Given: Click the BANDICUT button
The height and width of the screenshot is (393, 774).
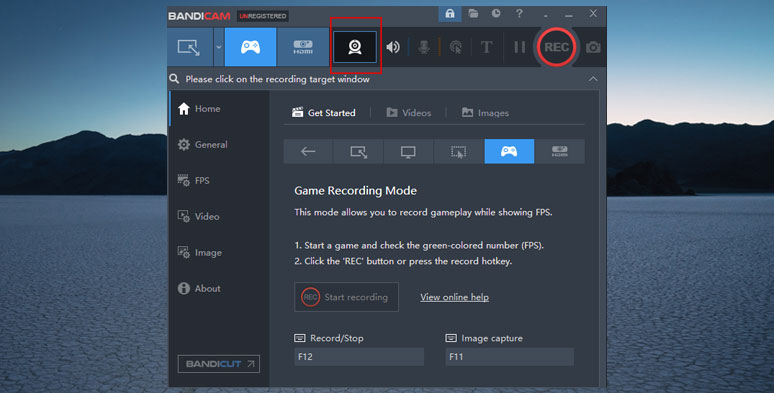Looking at the screenshot, I should tap(219, 364).
